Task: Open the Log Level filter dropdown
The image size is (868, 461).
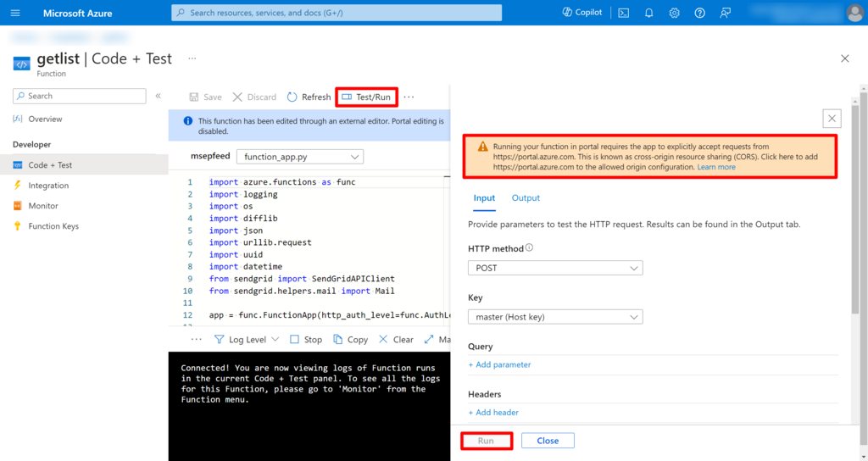Action: [247, 339]
